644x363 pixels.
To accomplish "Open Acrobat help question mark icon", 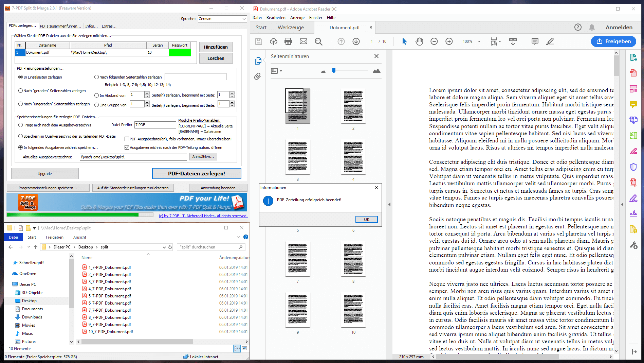I will click(x=578, y=27).
